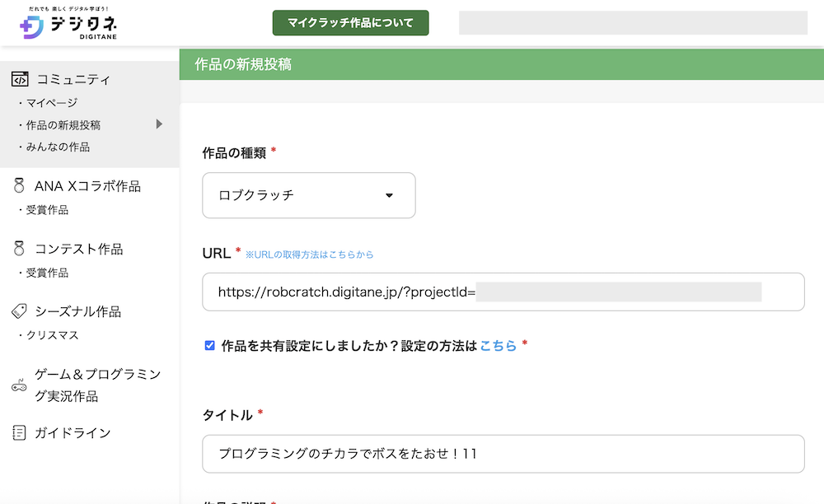Viewport: 824px width, 504px height.
Task: Click the Community code-window icon
Action: pos(20,79)
